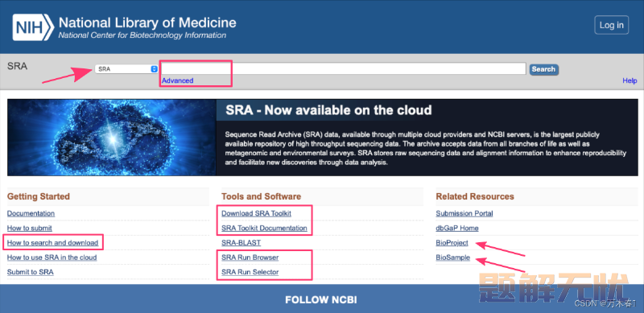Open SRA Toolkit Documentation link
Screen dimensions: 644x313
(264, 228)
